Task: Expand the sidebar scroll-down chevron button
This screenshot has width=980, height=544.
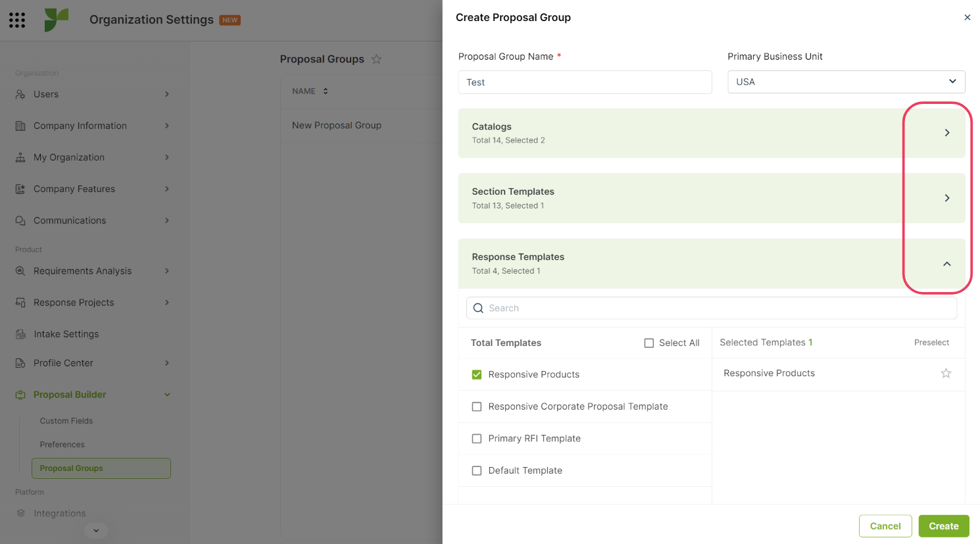Action: click(x=96, y=530)
